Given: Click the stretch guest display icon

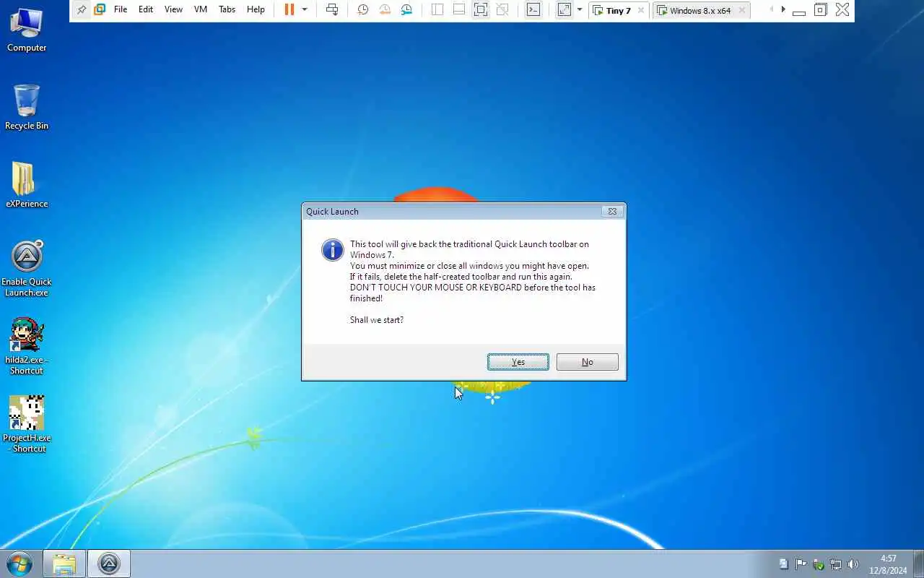Looking at the screenshot, I should 565,9.
